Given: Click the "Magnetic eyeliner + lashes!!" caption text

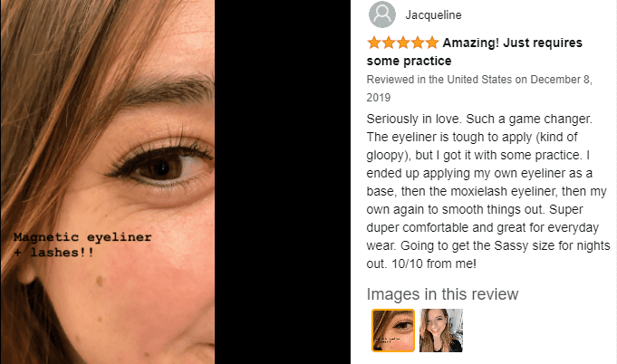Looking at the screenshot, I should pos(82,244).
